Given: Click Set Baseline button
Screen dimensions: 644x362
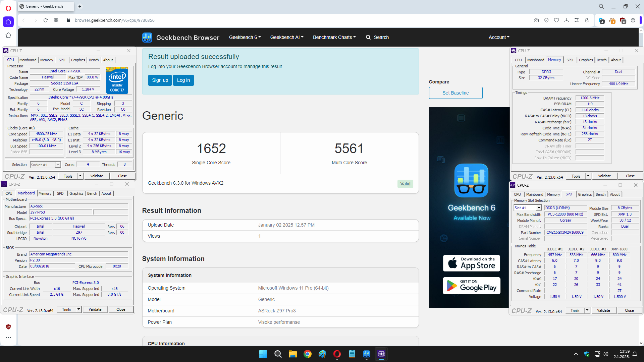Looking at the screenshot, I should tap(455, 93).
